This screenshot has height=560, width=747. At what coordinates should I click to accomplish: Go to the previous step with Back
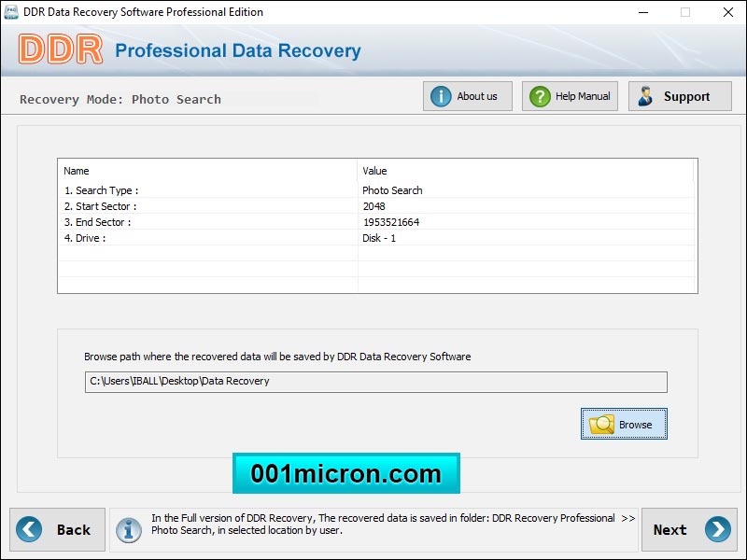point(57,529)
